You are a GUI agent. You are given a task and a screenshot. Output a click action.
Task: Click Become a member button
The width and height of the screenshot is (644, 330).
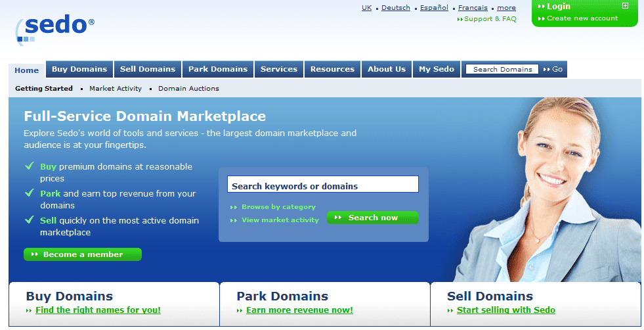coord(83,254)
